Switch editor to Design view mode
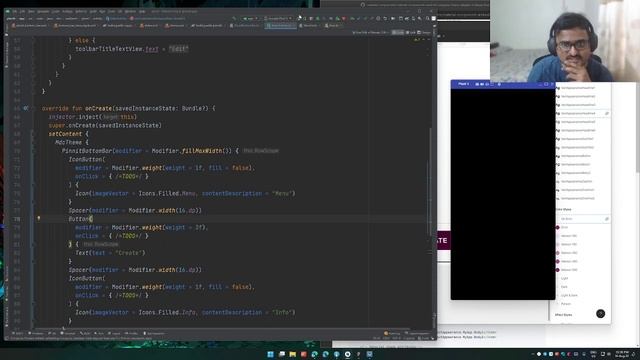The width and height of the screenshot is (640, 360). pyautogui.click(x=424, y=32)
